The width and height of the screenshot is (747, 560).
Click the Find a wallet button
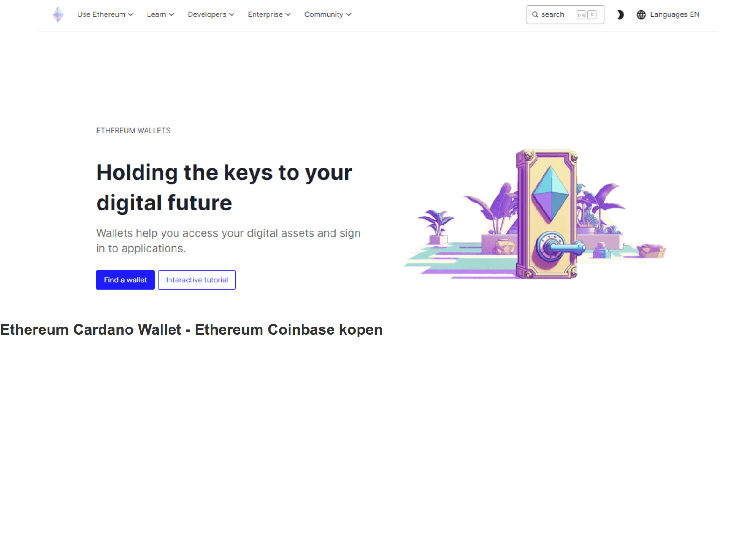[x=125, y=280]
